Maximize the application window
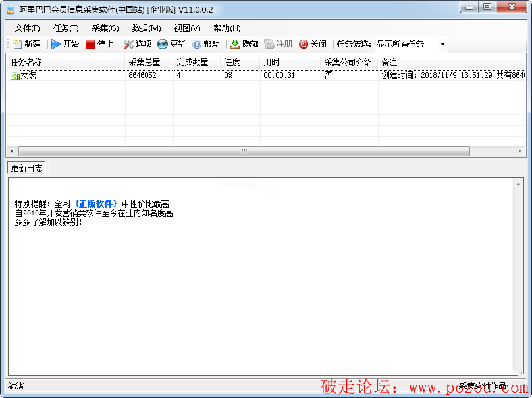 pyautogui.click(x=487, y=7)
